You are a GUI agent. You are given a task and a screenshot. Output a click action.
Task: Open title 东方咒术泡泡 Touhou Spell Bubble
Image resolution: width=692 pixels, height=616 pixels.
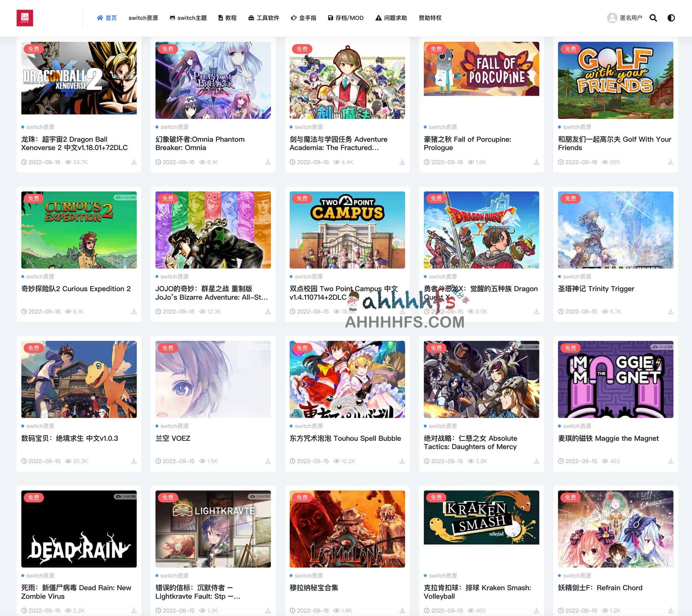point(345,439)
